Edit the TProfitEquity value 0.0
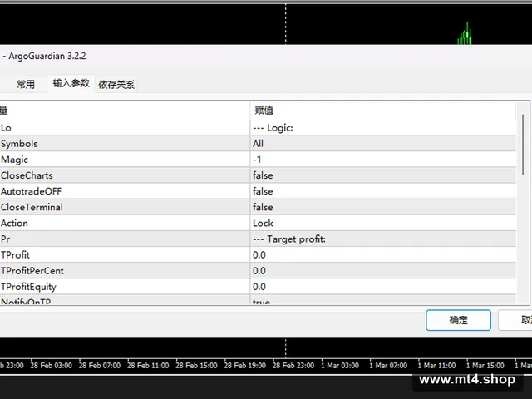This screenshot has height=399, width=532. click(x=382, y=287)
